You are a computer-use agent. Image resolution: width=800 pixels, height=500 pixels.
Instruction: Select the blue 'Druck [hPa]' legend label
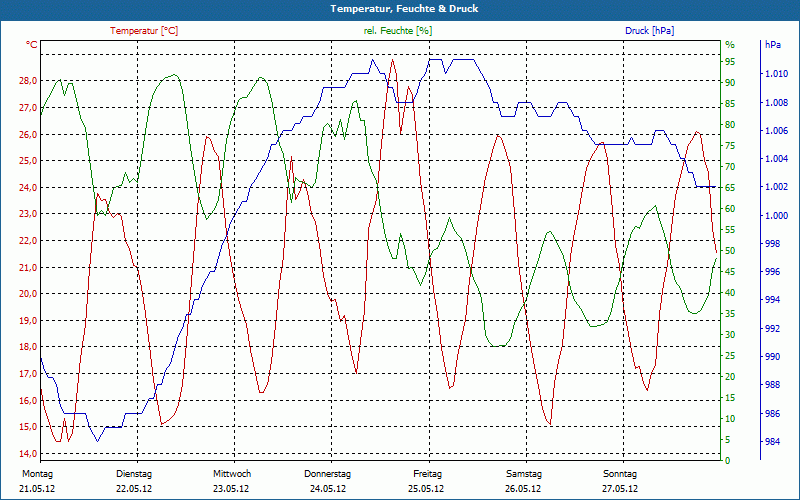tap(649, 31)
